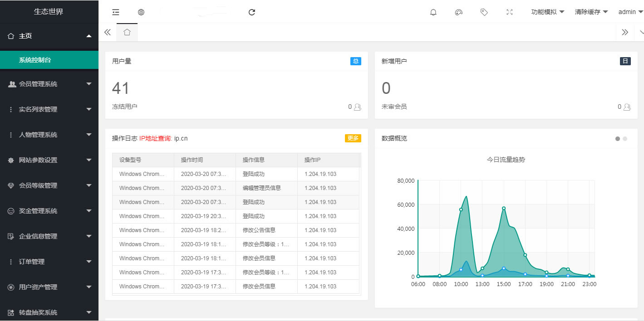
Task: Open the theme palette icon
Action: tap(458, 12)
